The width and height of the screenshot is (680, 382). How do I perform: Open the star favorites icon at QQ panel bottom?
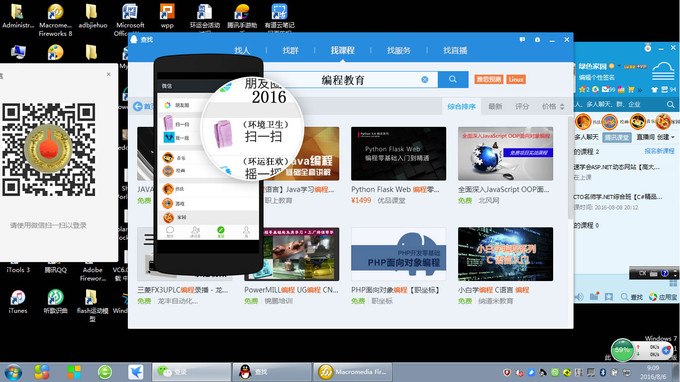pyautogui.click(x=608, y=297)
